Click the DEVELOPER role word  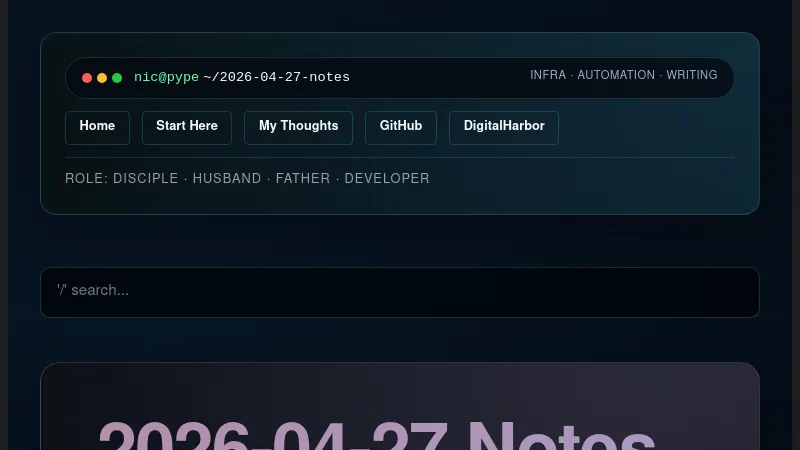click(x=387, y=179)
